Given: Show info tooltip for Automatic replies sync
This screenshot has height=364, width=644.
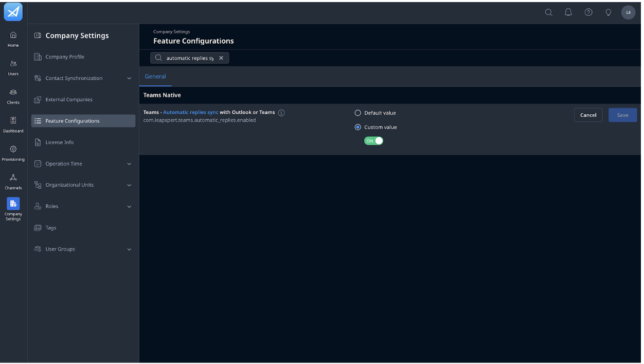Looking at the screenshot, I should click(281, 113).
